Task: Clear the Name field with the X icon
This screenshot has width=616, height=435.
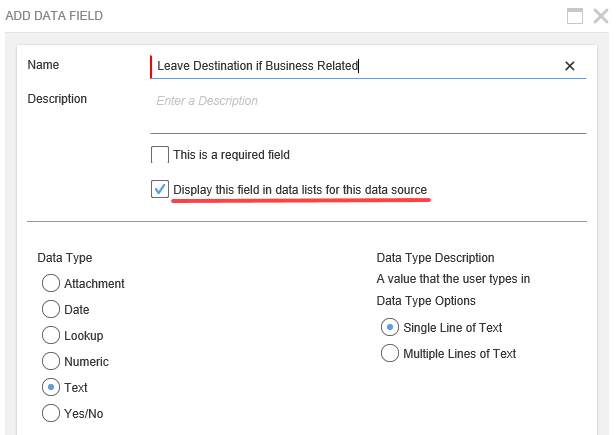Action: point(570,66)
